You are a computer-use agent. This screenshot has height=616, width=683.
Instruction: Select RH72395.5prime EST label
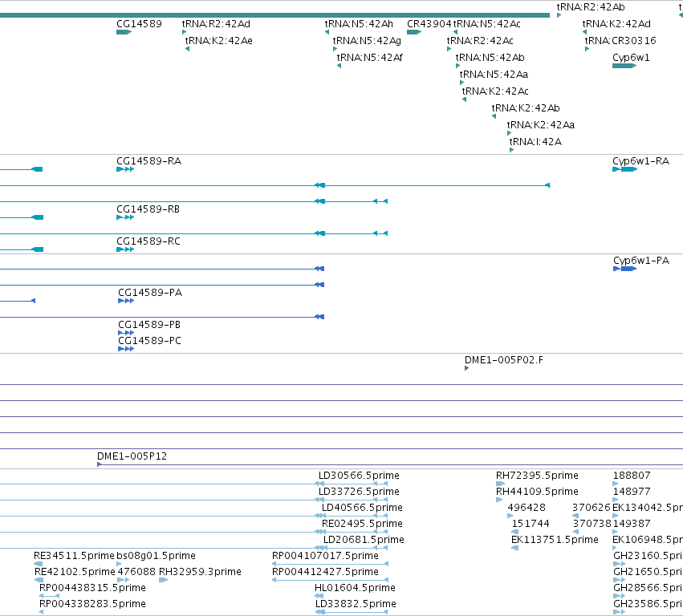pos(537,476)
